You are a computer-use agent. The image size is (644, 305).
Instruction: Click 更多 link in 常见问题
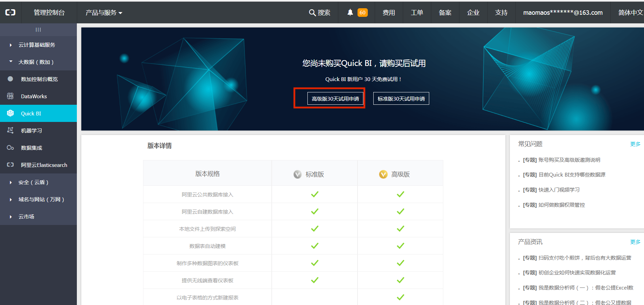[x=635, y=144]
